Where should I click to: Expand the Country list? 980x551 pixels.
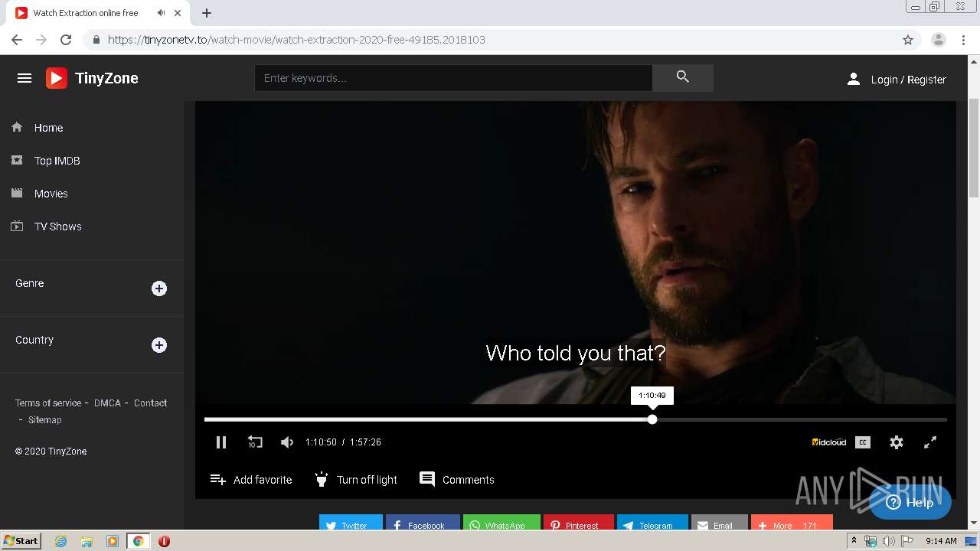[x=159, y=345]
